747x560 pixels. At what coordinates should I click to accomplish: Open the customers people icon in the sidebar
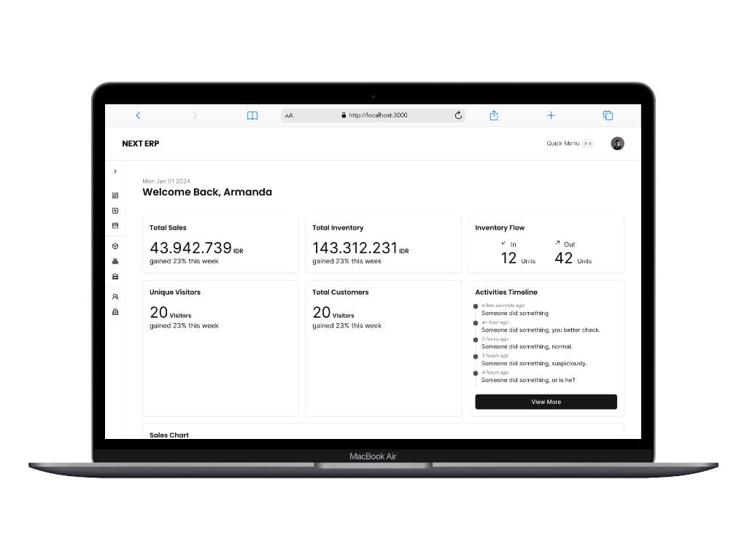115,296
